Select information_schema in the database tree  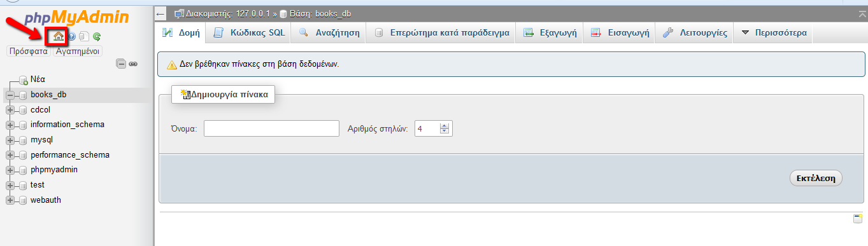tap(68, 125)
